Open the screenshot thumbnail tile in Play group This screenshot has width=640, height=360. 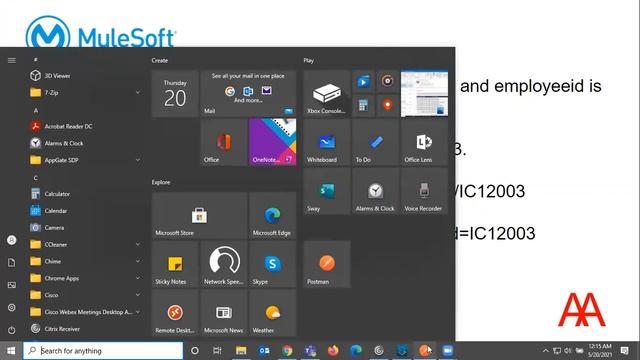[424, 93]
